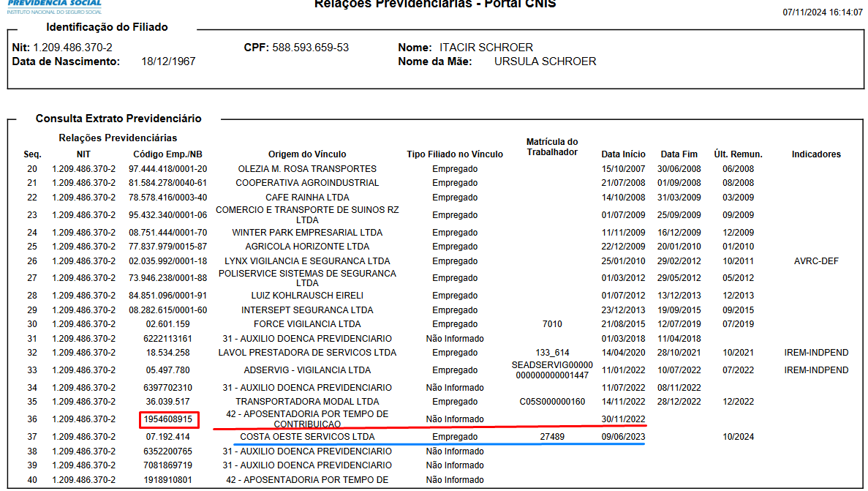Select the start date 14/04/2020
This screenshot has height=491, width=868.
[623, 353]
